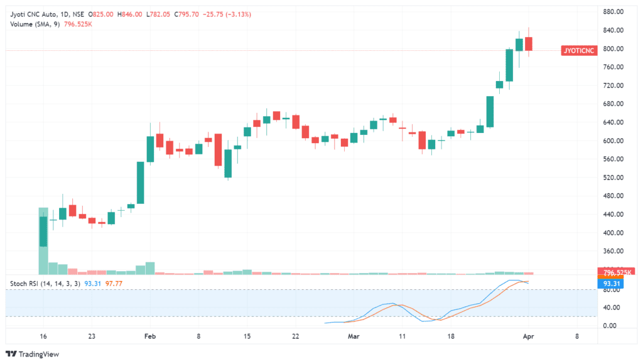
Task: Click the 760.00 price axis label
Action: pos(613,67)
